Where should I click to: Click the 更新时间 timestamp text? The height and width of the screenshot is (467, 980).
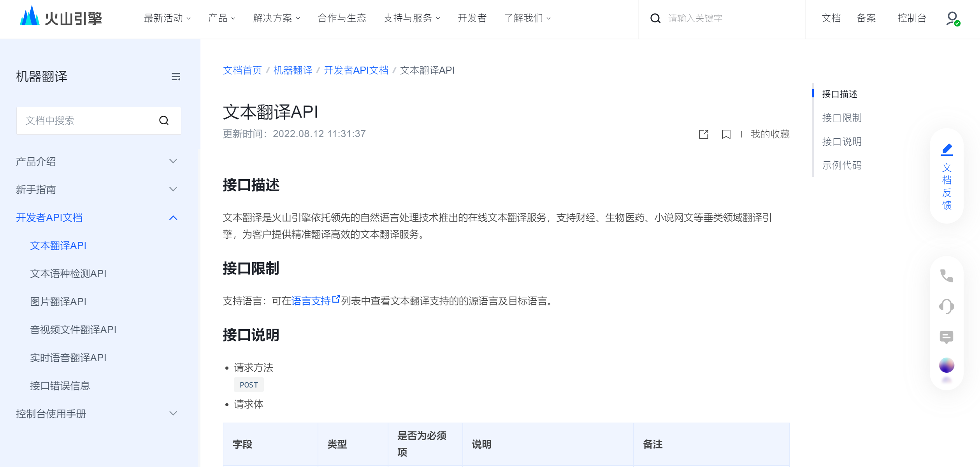(294, 134)
